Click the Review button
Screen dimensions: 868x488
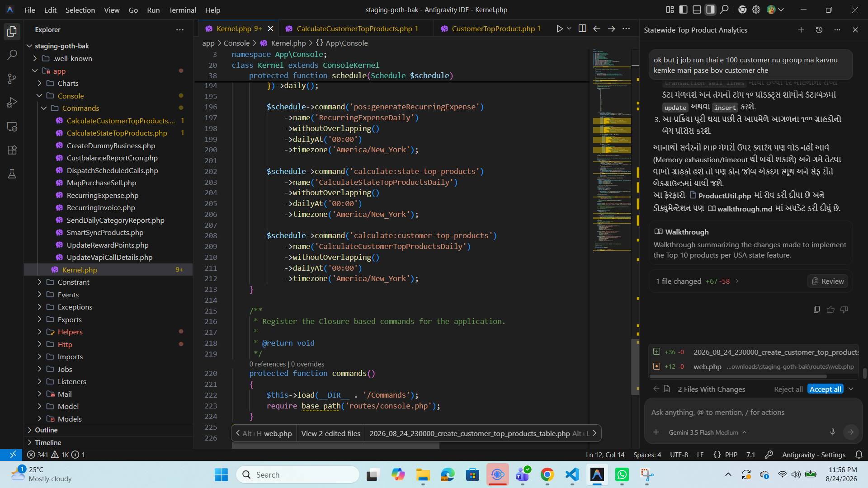point(828,281)
